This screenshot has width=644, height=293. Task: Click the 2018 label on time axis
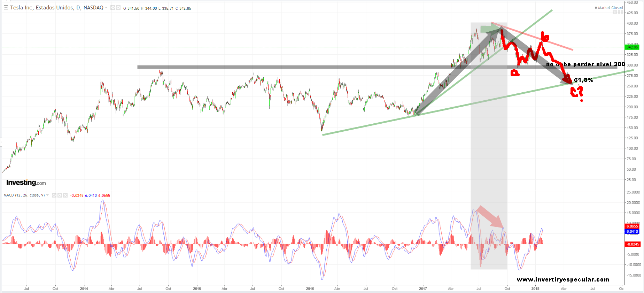pos(535,288)
